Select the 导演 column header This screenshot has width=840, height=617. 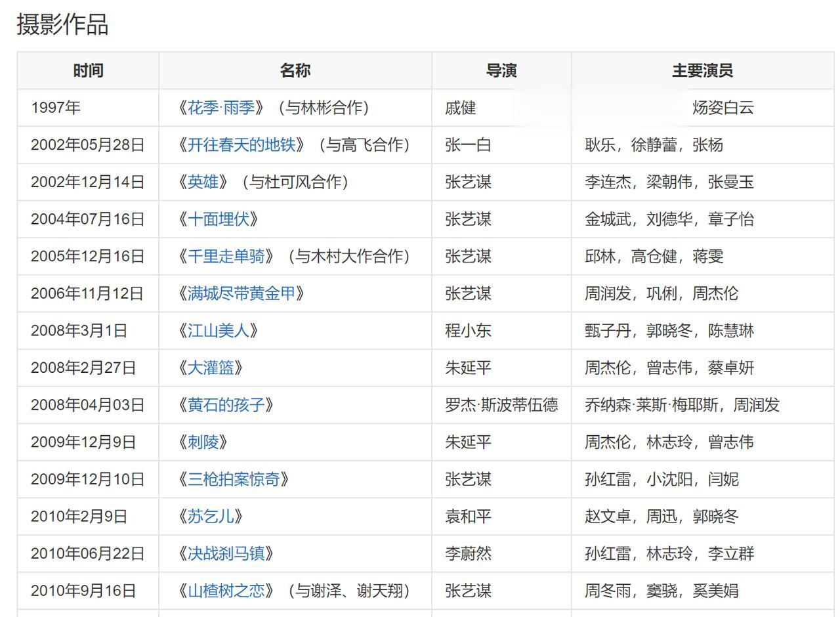tap(501, 70)
